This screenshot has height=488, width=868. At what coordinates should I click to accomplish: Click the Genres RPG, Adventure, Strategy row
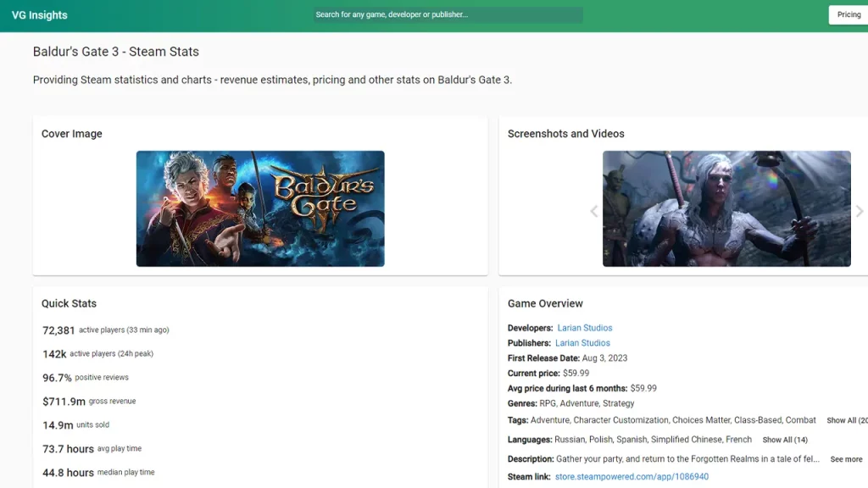tap(570, 403)
